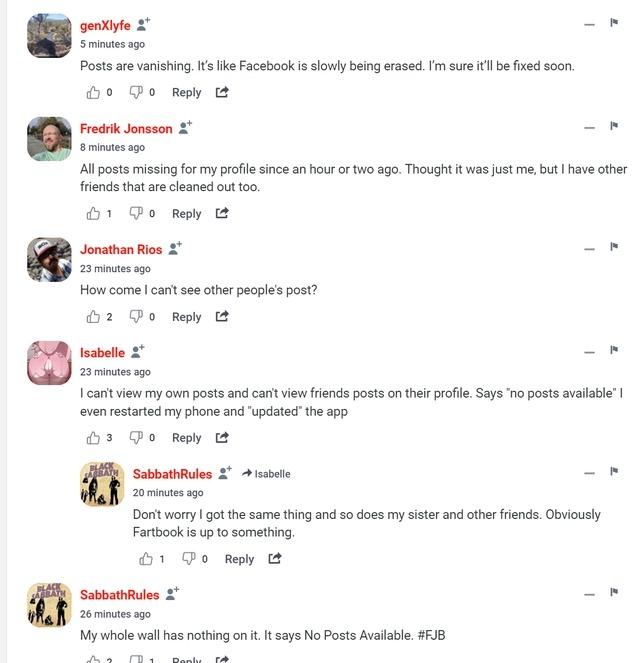Open SabbathRules' Black Sabbath avatar in reply
The width and height of the screenshot is (640, 663).
(x=102, y=484)
